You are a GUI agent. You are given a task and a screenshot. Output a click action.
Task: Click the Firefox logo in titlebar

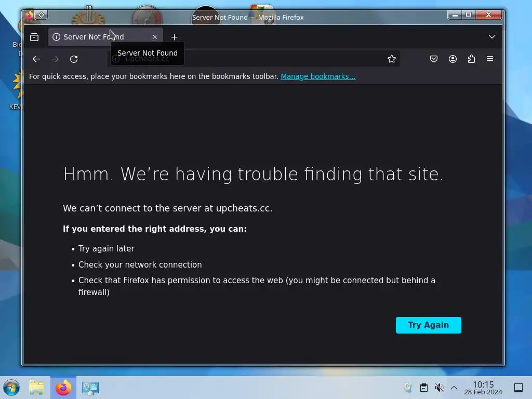tap(29, 15)
